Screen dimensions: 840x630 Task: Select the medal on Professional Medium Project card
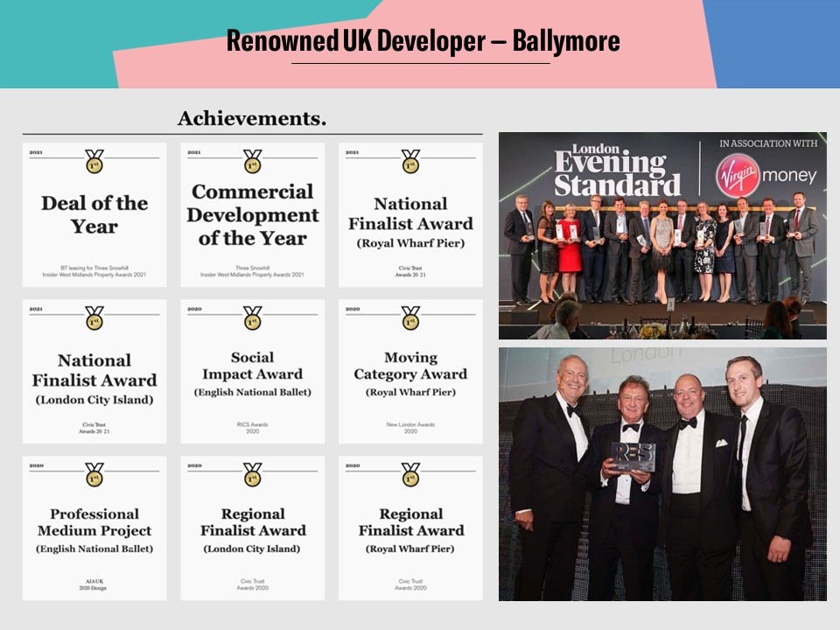94,474
